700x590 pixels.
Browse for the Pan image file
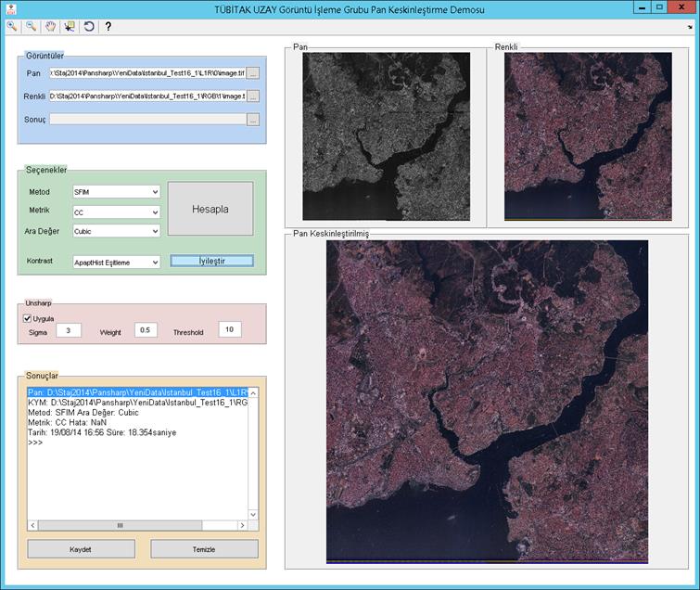point(253,73)
